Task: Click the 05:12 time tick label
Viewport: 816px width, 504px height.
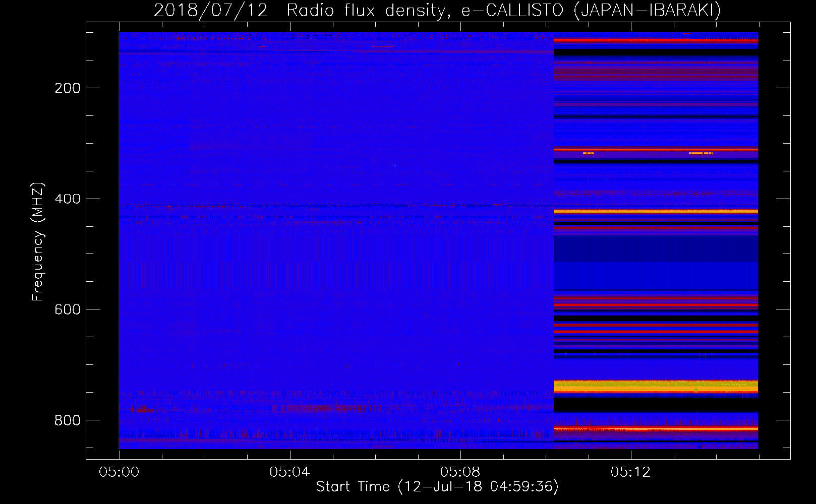Action: pyautogui.click(x=630, y=472)
